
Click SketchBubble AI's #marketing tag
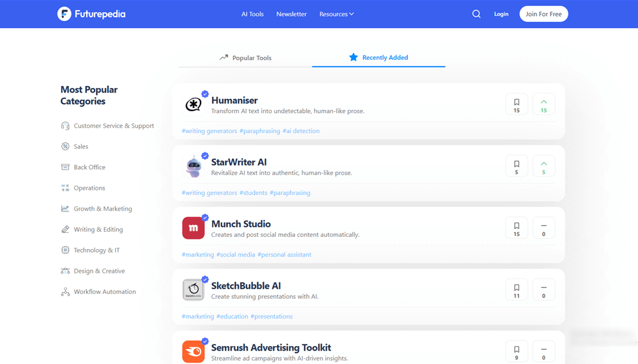click(x=198, y=316)
